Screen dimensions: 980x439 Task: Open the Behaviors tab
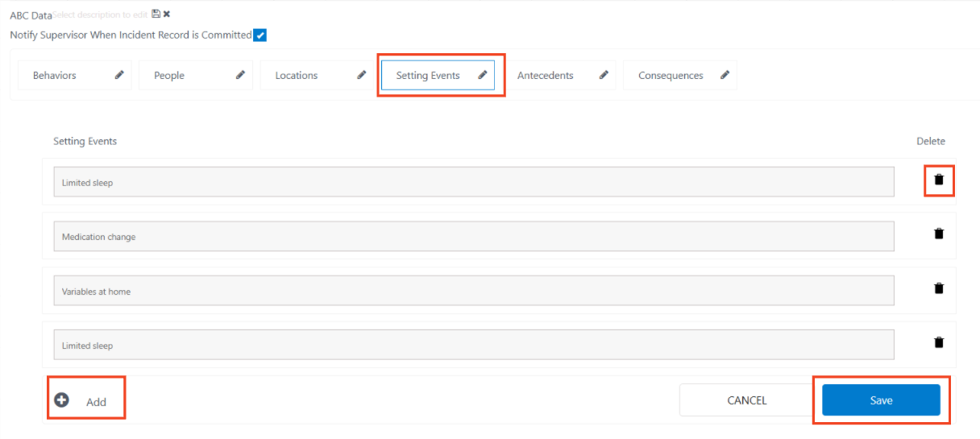click(x=74, y=75)
